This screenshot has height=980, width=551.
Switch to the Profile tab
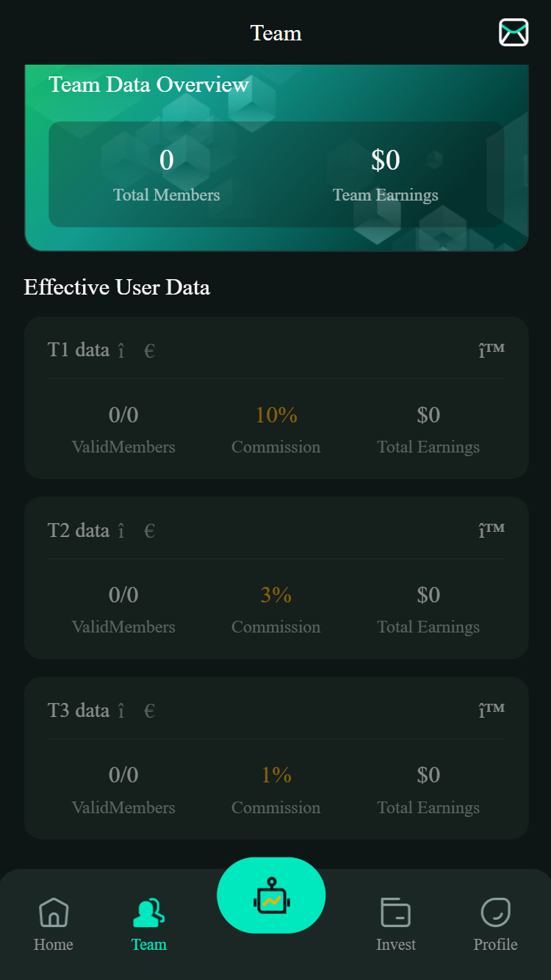[495, 924]
